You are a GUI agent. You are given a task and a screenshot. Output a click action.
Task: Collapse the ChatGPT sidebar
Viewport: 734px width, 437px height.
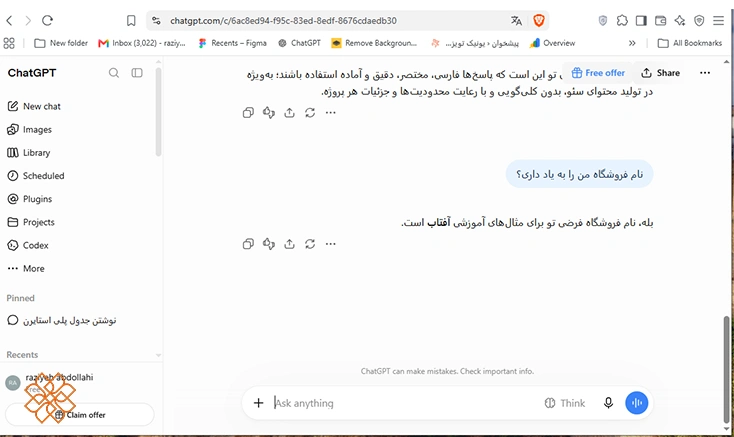[137, 73]
